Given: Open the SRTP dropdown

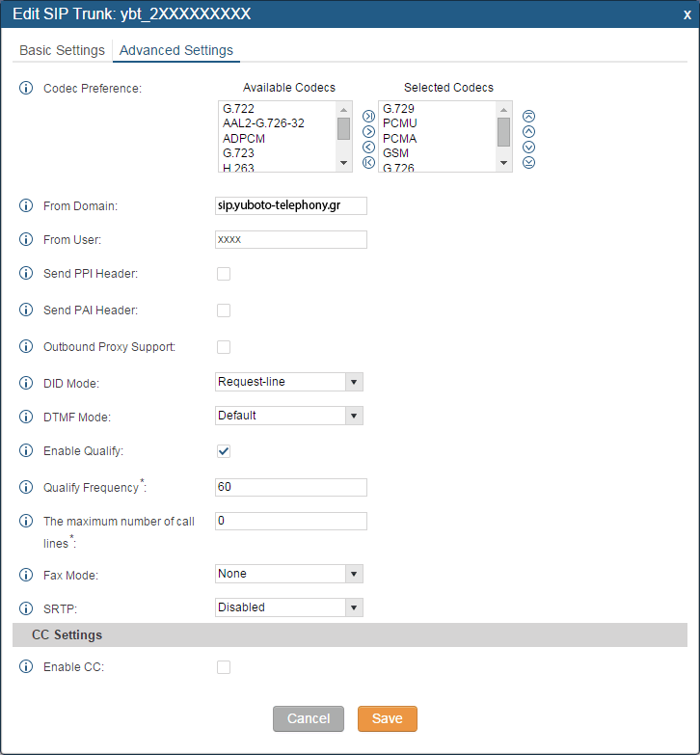Looking at the screenshot, I should pos(289,607).
